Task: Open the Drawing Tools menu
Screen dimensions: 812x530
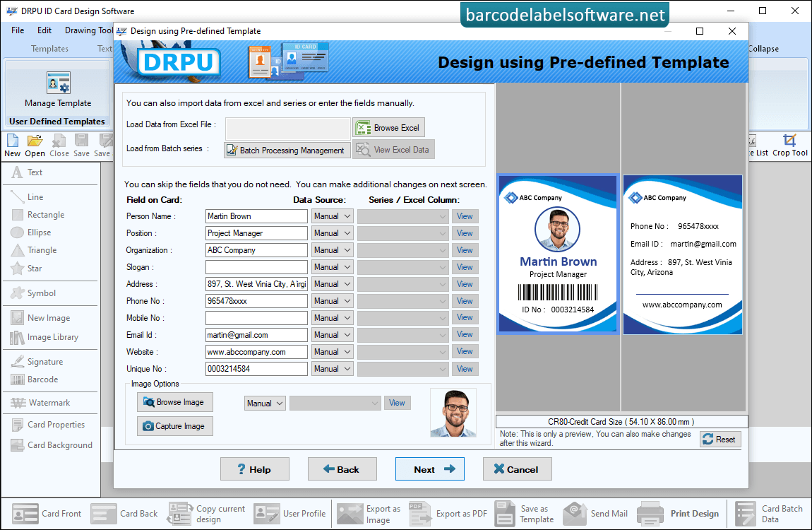Action: tap(88, 30)
